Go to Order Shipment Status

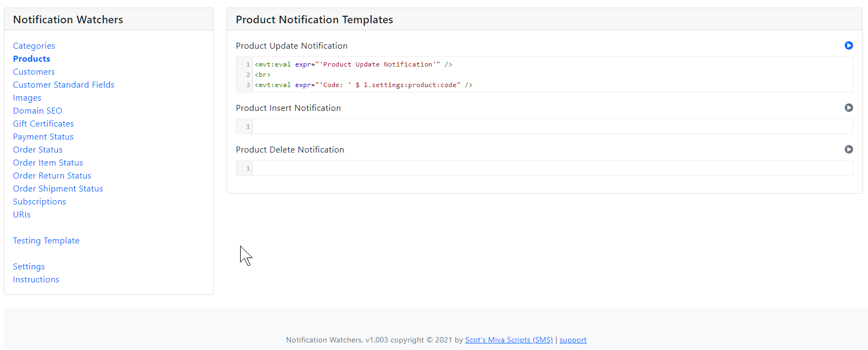(x=58, y=189)
